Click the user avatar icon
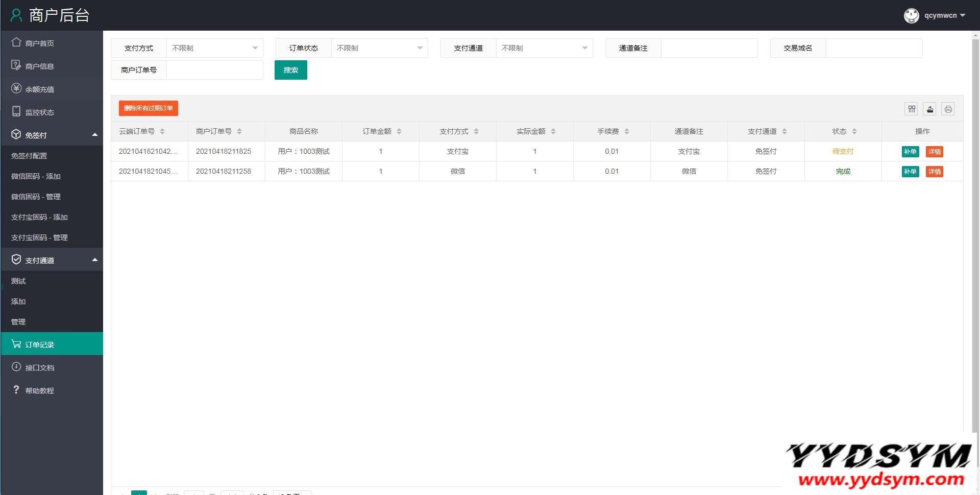980x495 pixels. [911, 15]
